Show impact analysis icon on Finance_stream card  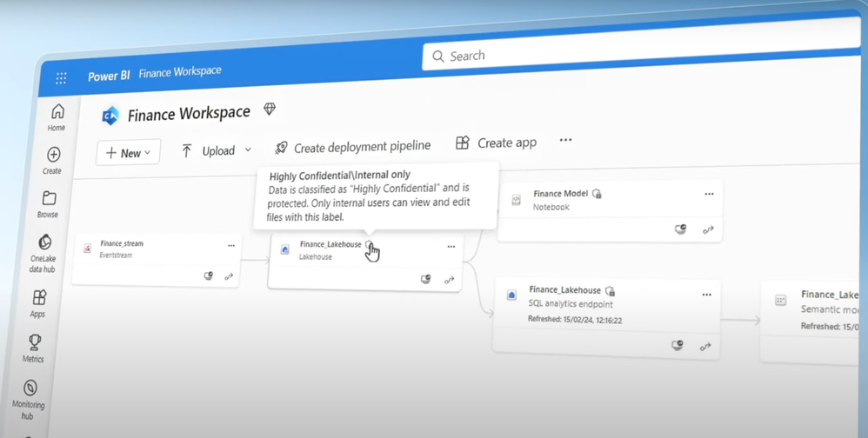(209, 275)
